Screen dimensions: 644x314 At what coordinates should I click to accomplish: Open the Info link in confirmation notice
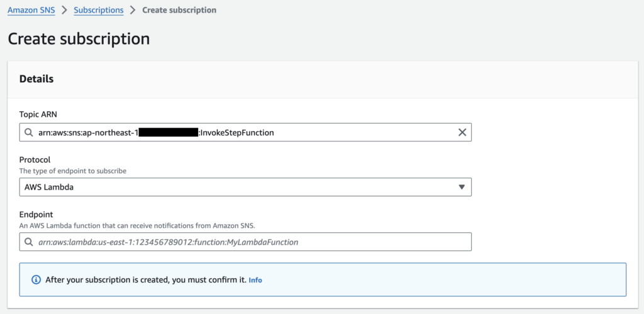255,280
